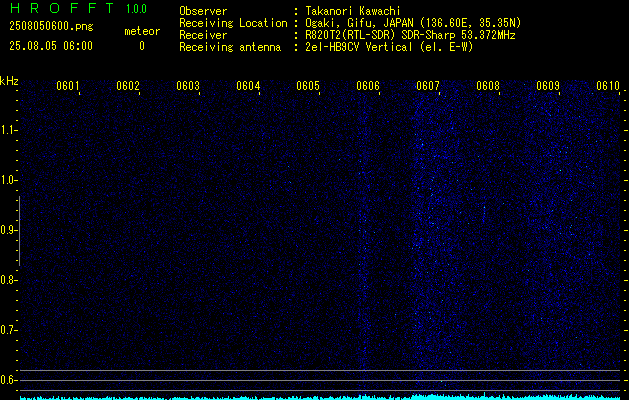Screen dimensions: 629x400
Task: Click the HROFFT title text
Action: click(x=62, y=8)
